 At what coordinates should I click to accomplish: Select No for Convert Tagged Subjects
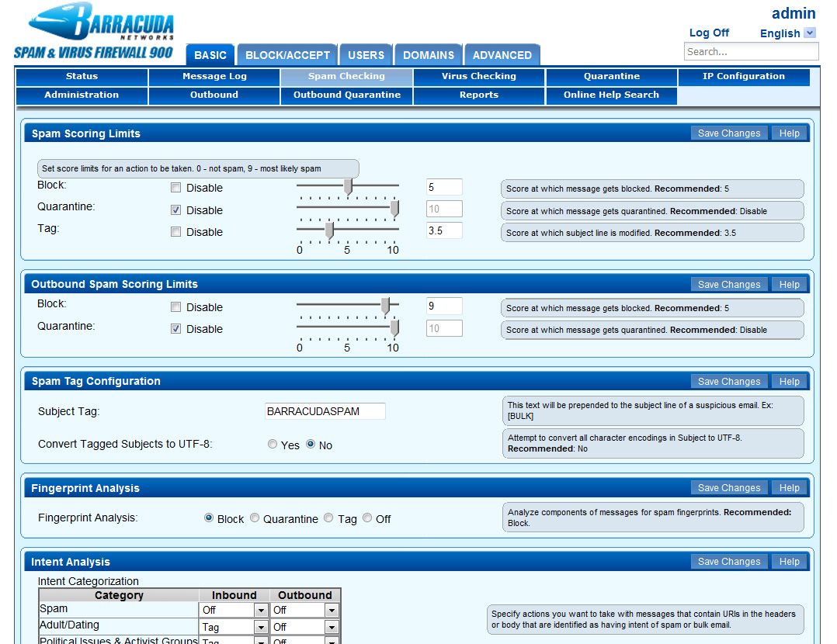[311, 444]
